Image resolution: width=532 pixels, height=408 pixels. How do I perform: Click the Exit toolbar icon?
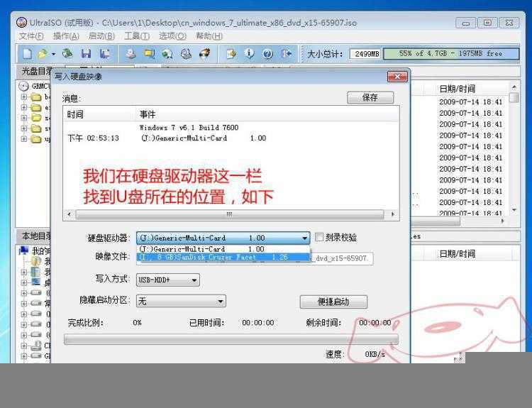[x=287, y=54]
